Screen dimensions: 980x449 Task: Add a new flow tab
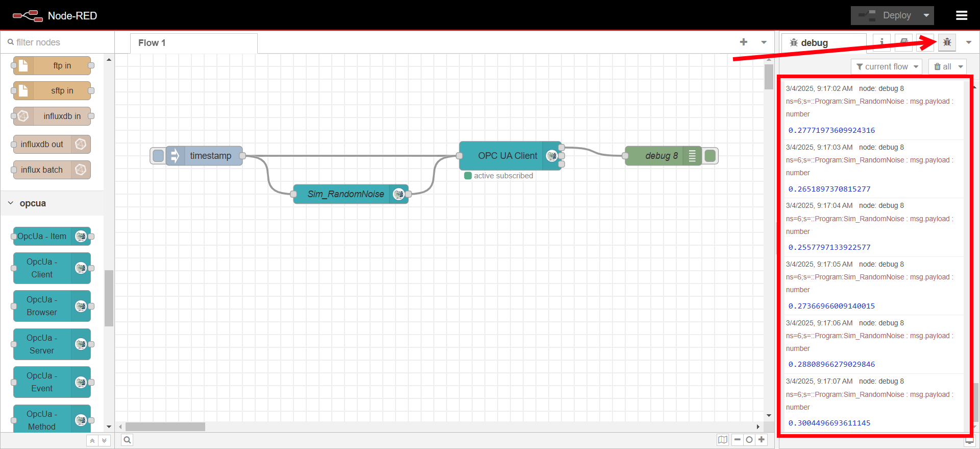(x=743, y=42)
